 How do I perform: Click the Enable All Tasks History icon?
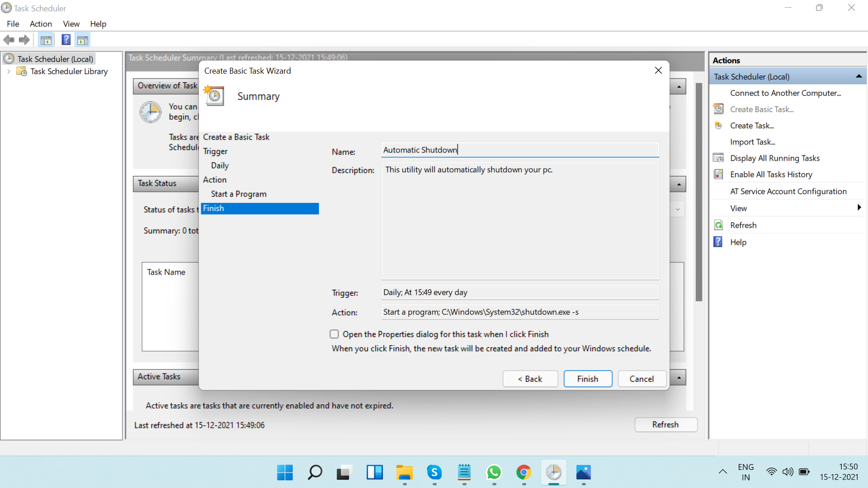[x=718, y=174]
